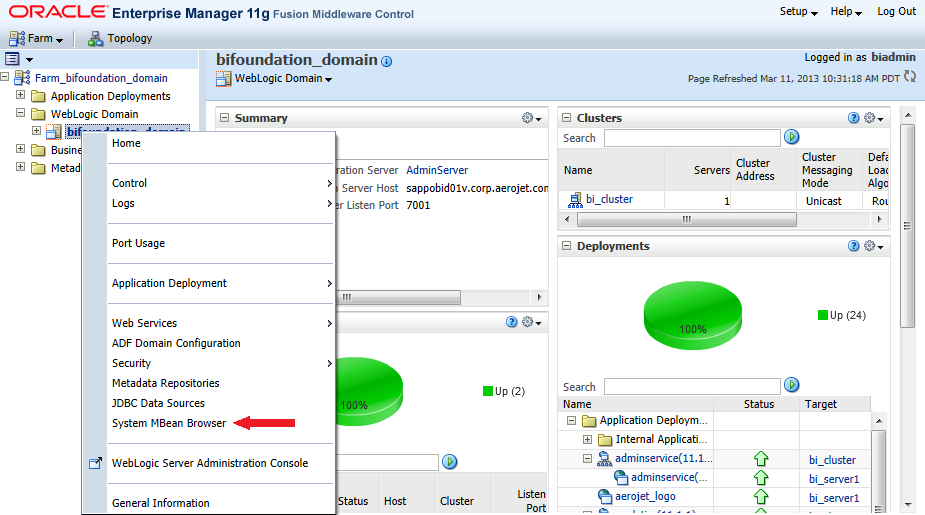This screenshot has height=515, width=925.
Task: Open Clusters panel help icon
Action: [x=853, y=118]
